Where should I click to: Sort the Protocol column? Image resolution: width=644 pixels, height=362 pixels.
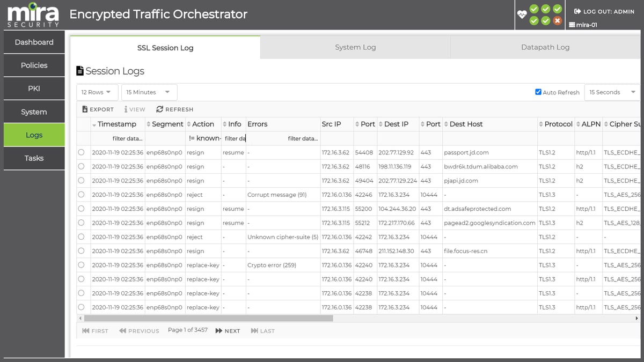(x=541, y=124)
